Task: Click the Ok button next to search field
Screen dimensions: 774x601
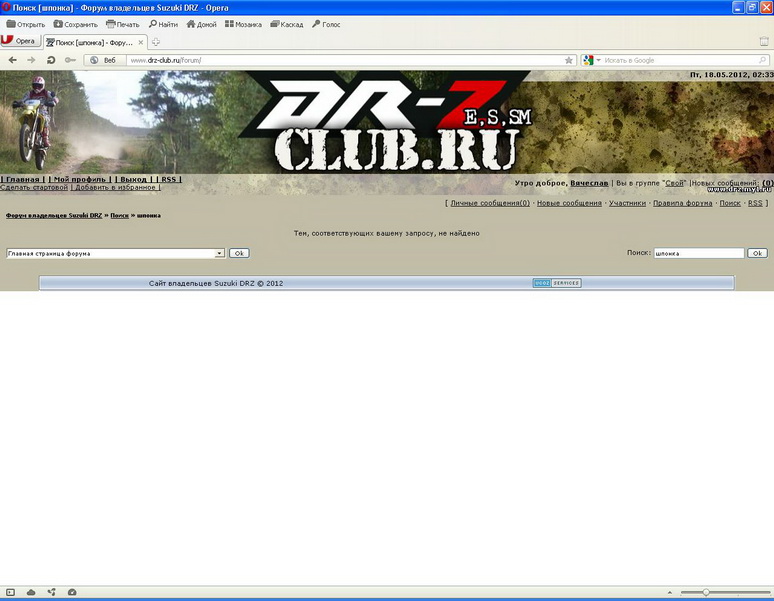Action: 757,253
